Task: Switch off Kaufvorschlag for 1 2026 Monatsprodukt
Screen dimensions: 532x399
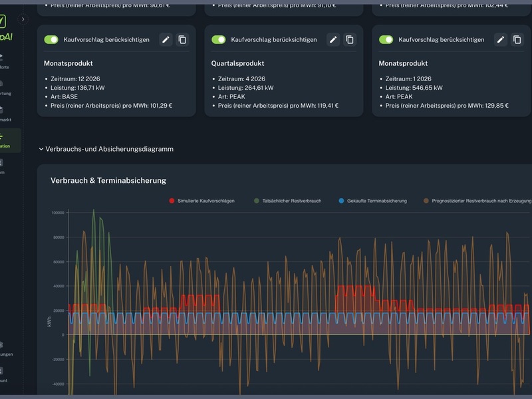Action: [386, 40]
